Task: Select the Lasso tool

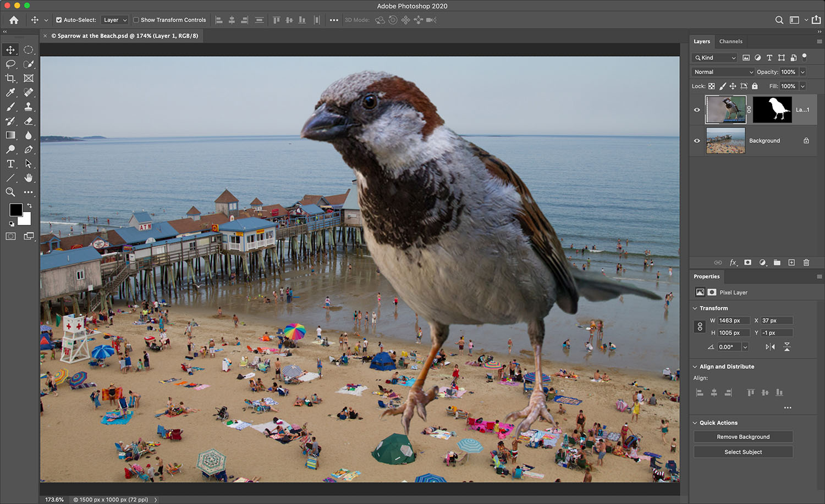Action: tap(10, 64)
